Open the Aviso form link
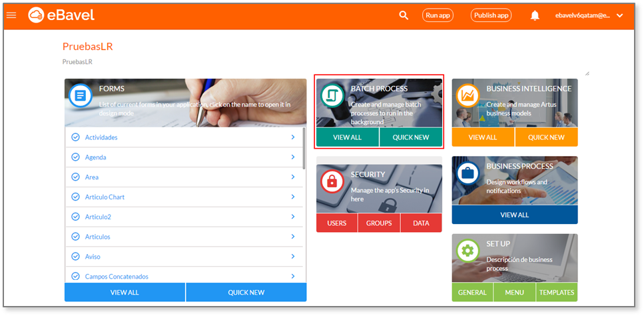This screenshot has width=644, height=316. (93, 257)
